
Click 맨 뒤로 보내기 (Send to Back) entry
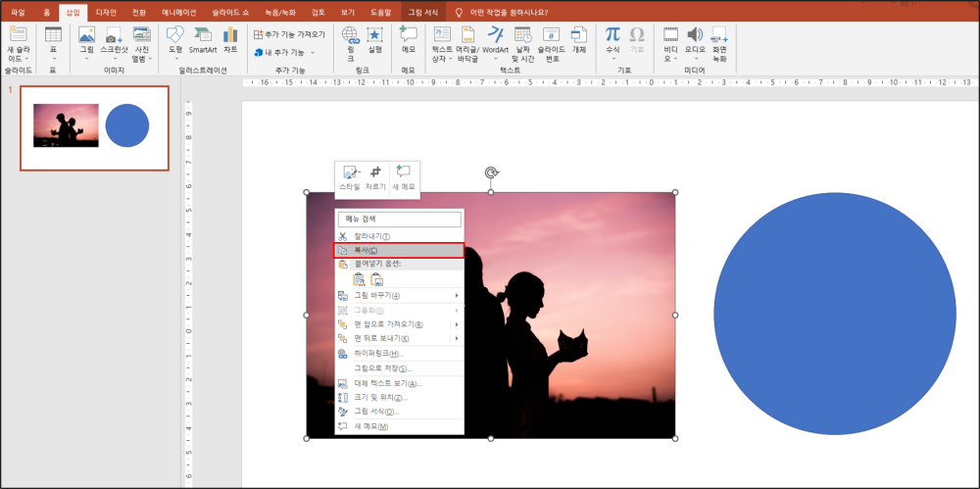[381, 338]
